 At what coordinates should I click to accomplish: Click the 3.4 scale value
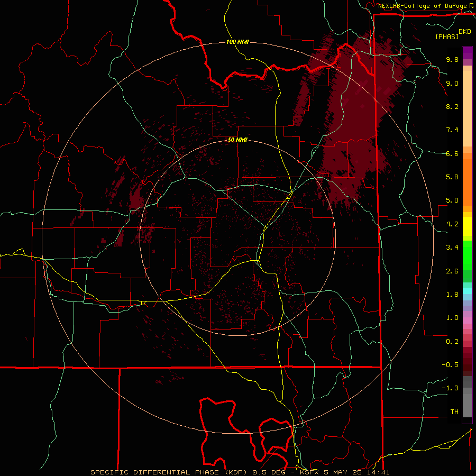pos(452,248)
